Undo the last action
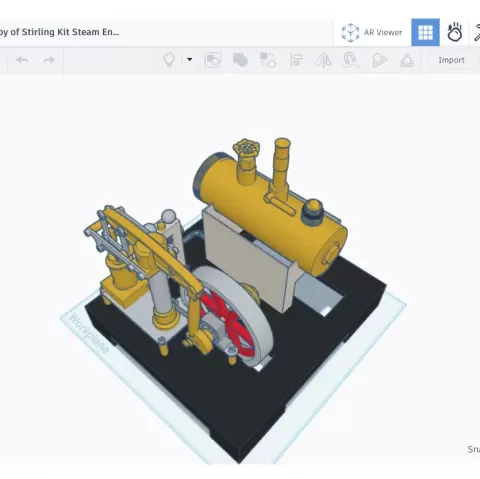Screen dimensions: 480x479 22,60
